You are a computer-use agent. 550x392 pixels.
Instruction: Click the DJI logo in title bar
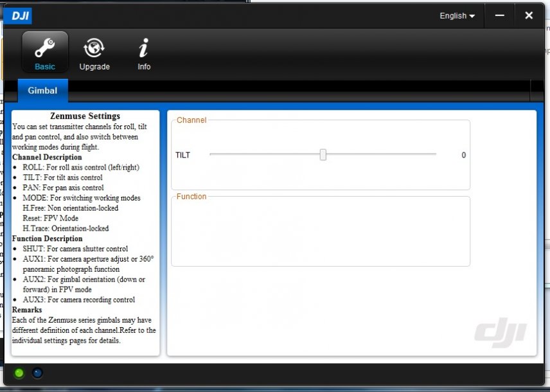pos(17,16)
